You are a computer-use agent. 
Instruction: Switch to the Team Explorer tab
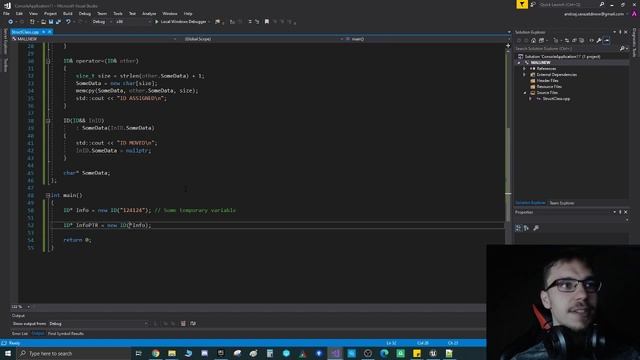pyautogui.click(x=562, y=203)
